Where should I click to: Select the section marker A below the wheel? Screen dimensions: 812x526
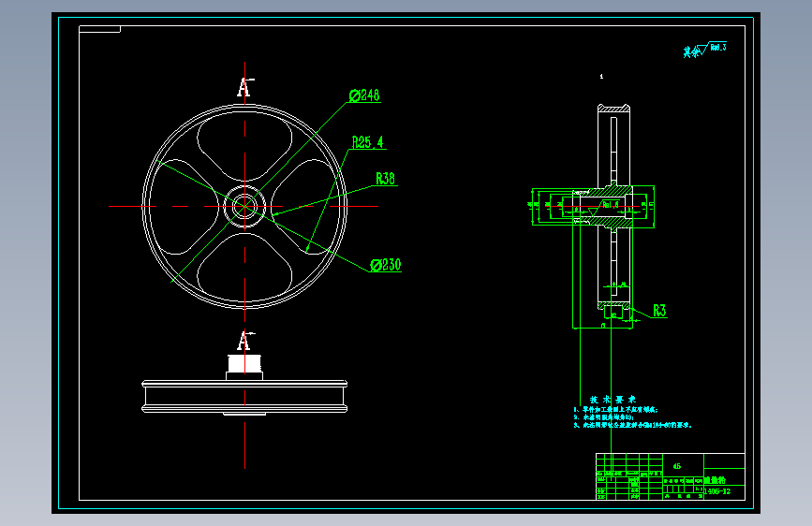click(x=244, y=342)
